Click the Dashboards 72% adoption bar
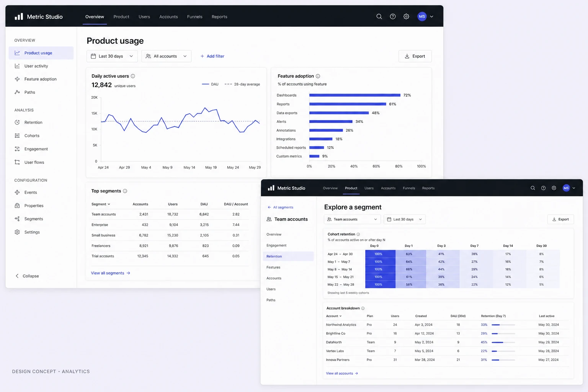This screenshot has height=392, width=588. tap(355, 95)
